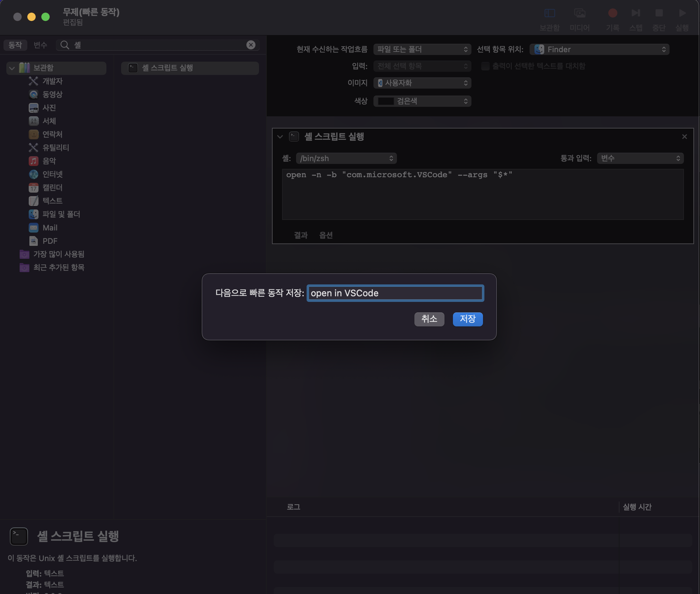Screen dimensions: 700x594
Task: Click the Cancel (취소) button
Action: [x=429, y=319]
